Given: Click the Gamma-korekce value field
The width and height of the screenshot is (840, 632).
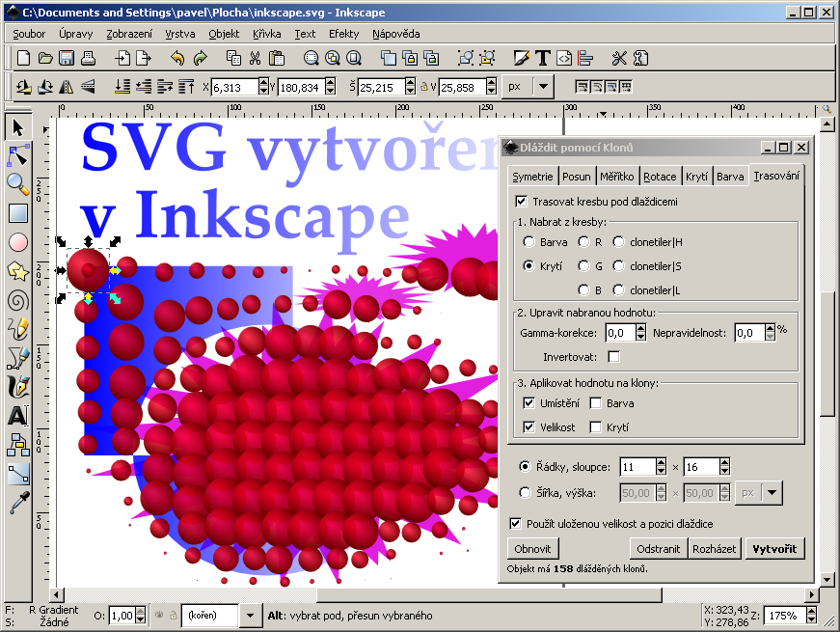Looking at the screenshot, I should (x=620, y=333).
